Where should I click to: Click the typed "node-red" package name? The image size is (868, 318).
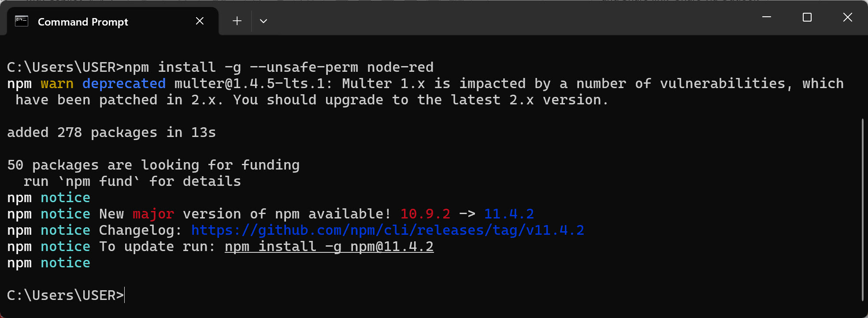point(400,67)
